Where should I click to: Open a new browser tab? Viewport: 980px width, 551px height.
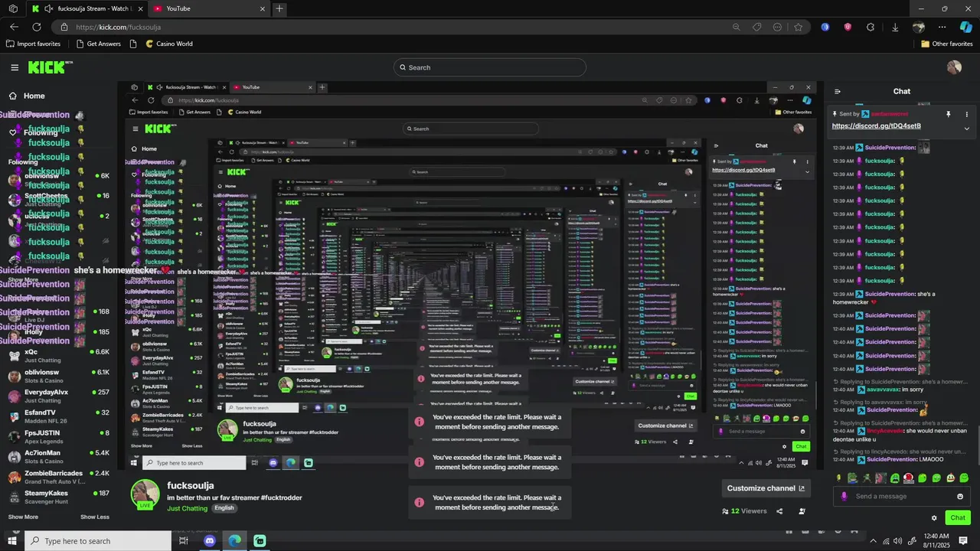279,8
